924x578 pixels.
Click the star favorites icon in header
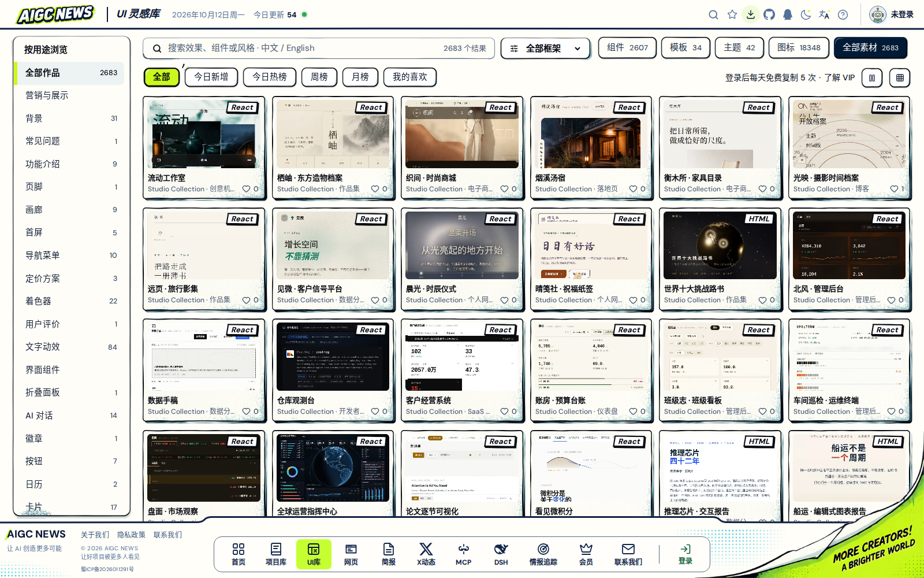pyautogui.click(x=732, y=15)
